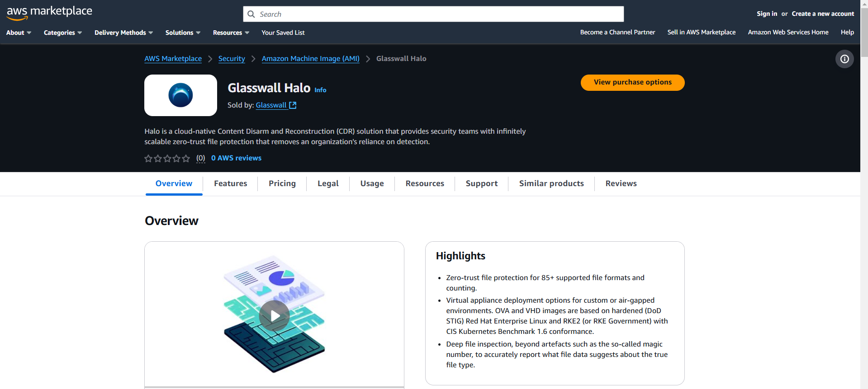Click the star rating icons
Viewport: 868px width, 389px height.
(167, 159)
